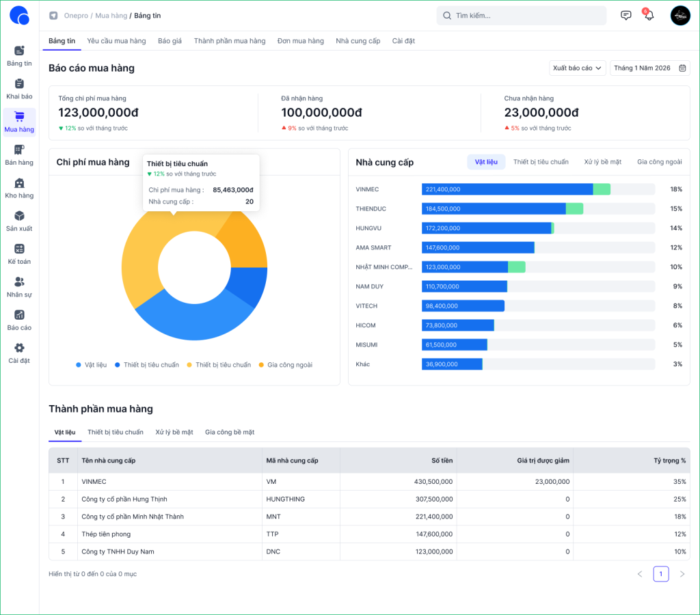This screenshot has height=615, width=700.
Task: Click the user profile avatar
Action: pyautogui.click(x=680, y=16)
